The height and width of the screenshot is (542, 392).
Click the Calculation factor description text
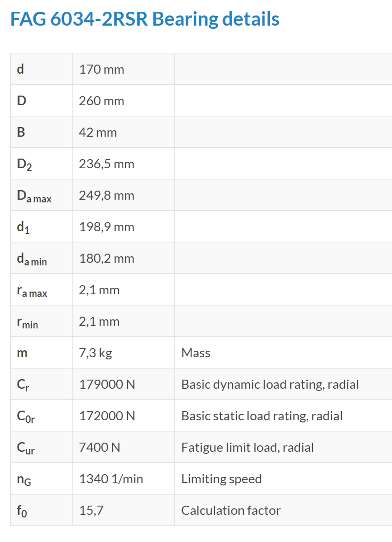(x=231, y=510)
